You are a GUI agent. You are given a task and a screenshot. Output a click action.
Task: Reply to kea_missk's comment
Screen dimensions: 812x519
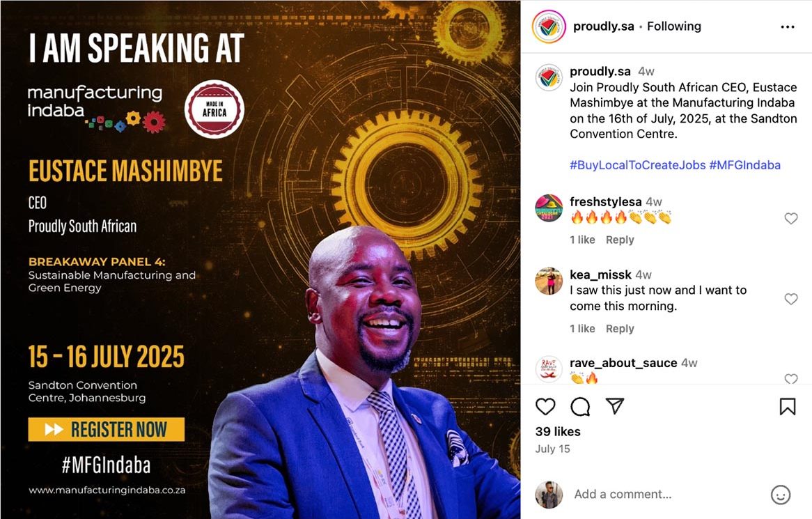(x=620, y=329)
